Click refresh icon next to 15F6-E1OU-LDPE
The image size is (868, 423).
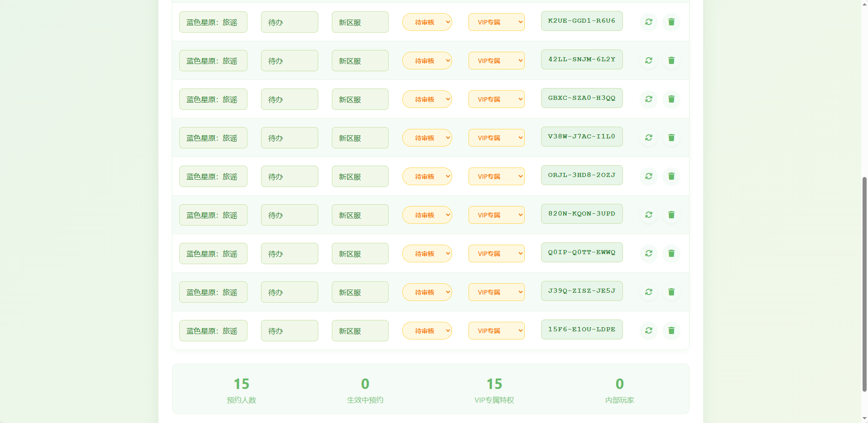648,330
